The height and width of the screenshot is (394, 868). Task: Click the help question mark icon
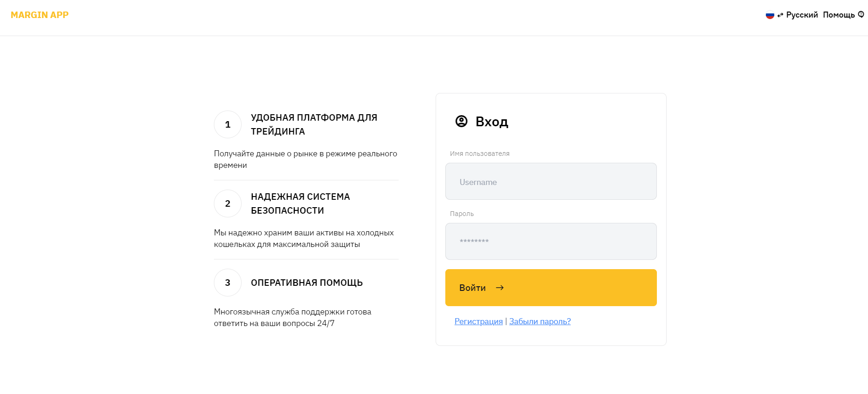[x=861, y=15]
